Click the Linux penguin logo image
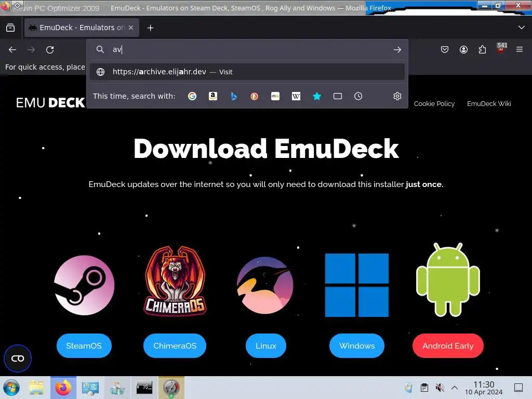The image size is (532, 399). [x=265, y=285]
